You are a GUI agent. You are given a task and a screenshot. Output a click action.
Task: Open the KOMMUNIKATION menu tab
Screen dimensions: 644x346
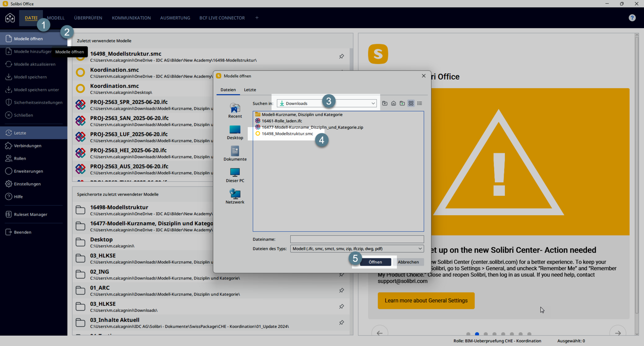point(131,18)
